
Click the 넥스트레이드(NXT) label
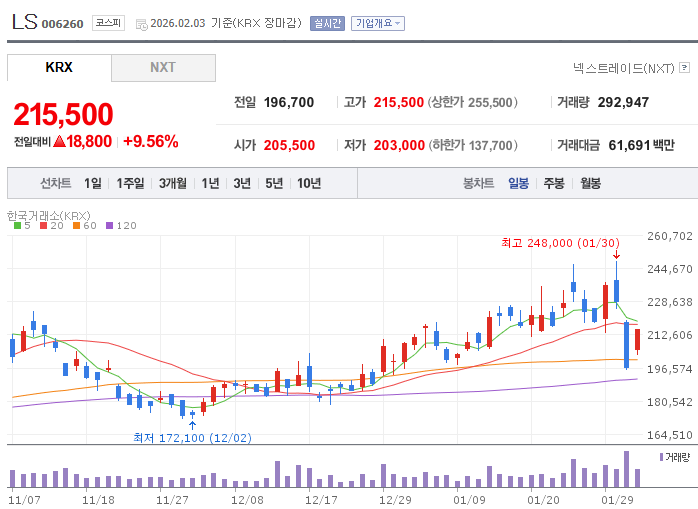[624, 68]
